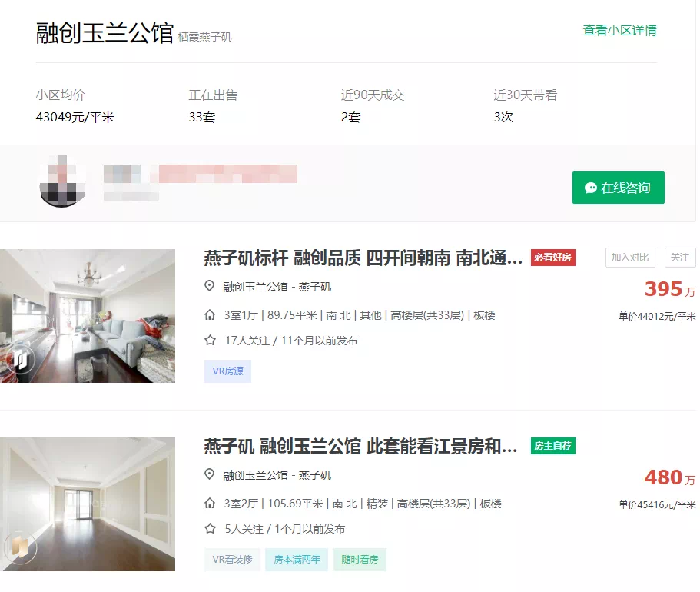Open the VR icon on the 480万 listing photo
Viewport: 700px width, 592px height.
pyautogui.click(x=20, y=547)
